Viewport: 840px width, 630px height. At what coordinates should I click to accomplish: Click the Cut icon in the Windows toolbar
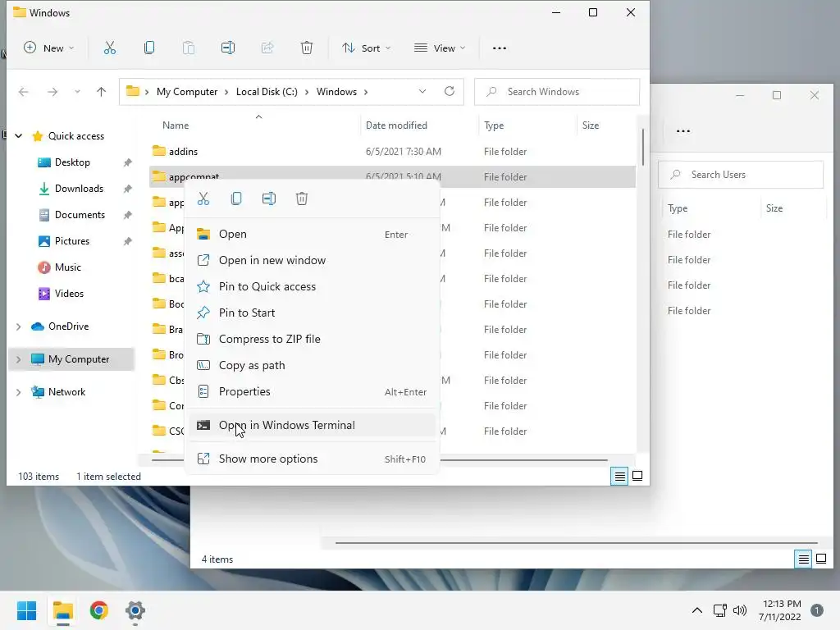coord(109,48)
